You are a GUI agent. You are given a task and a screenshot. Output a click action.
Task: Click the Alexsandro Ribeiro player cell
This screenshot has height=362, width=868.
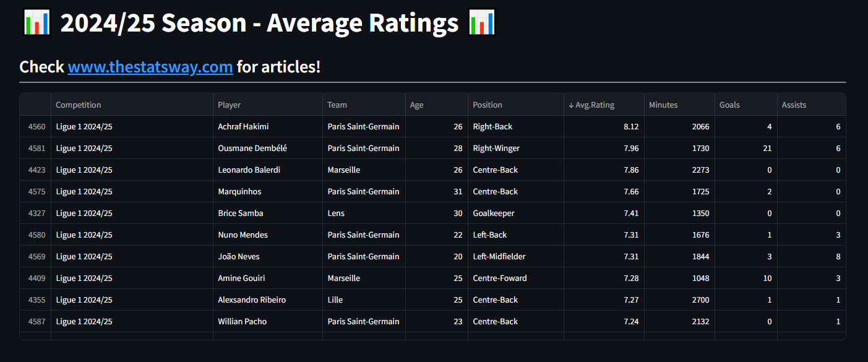[x=268, y=300]
